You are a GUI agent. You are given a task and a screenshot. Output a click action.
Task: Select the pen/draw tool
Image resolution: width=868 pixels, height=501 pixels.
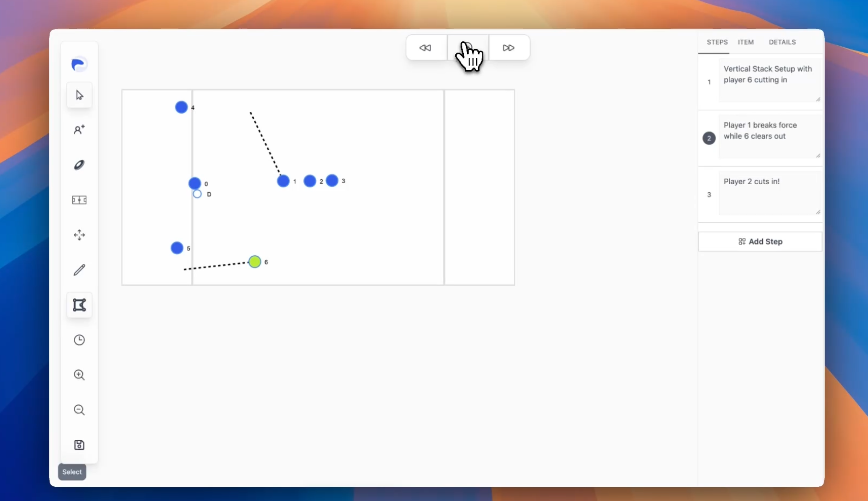tap(79, 270)
